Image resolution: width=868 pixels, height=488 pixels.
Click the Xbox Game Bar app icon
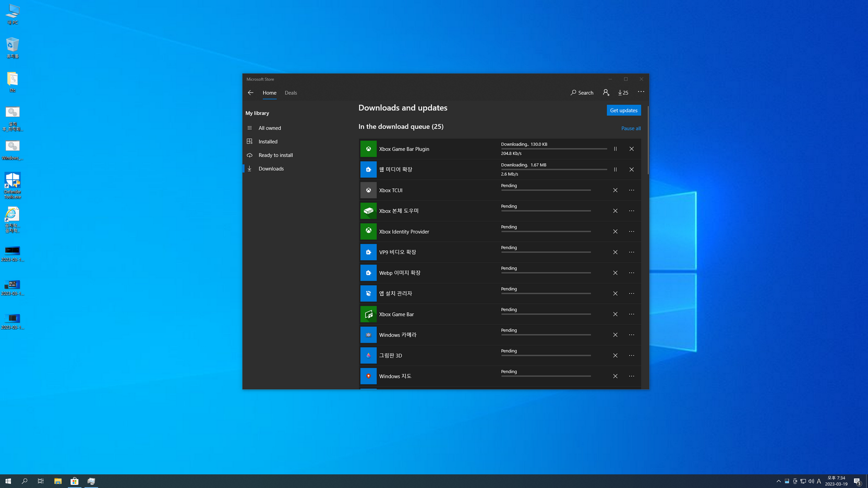(x=368, y=314)
